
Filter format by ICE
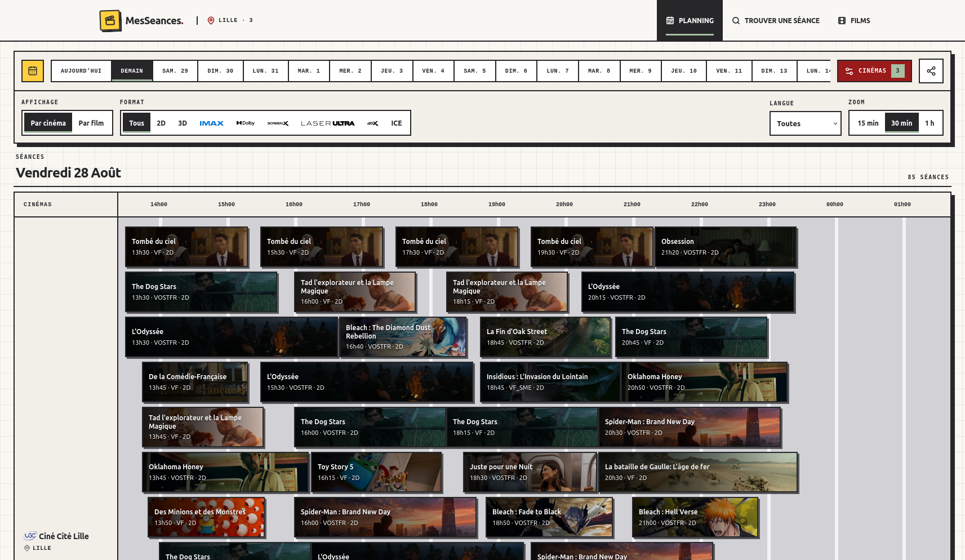397,123
